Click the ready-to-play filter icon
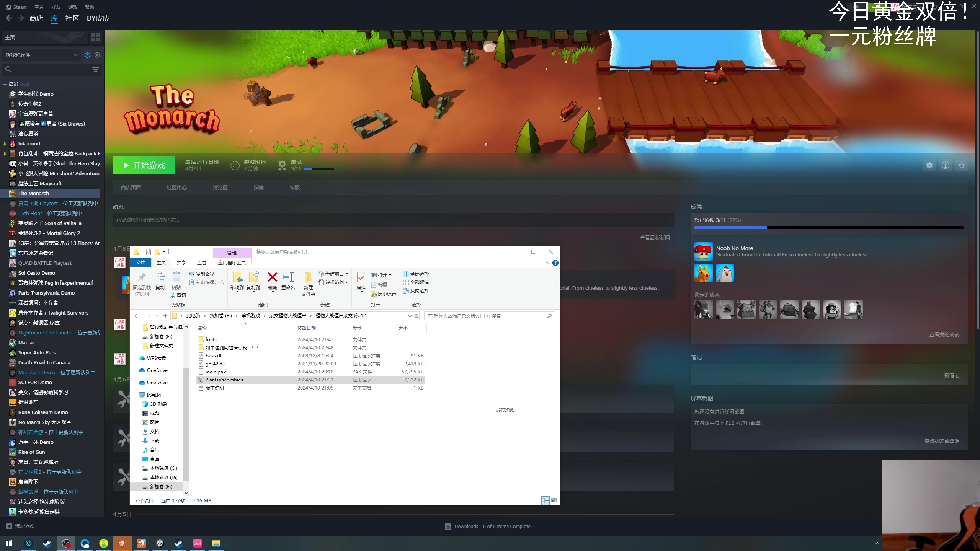Screen dimensions: 980x551 [x=97, y=55]
